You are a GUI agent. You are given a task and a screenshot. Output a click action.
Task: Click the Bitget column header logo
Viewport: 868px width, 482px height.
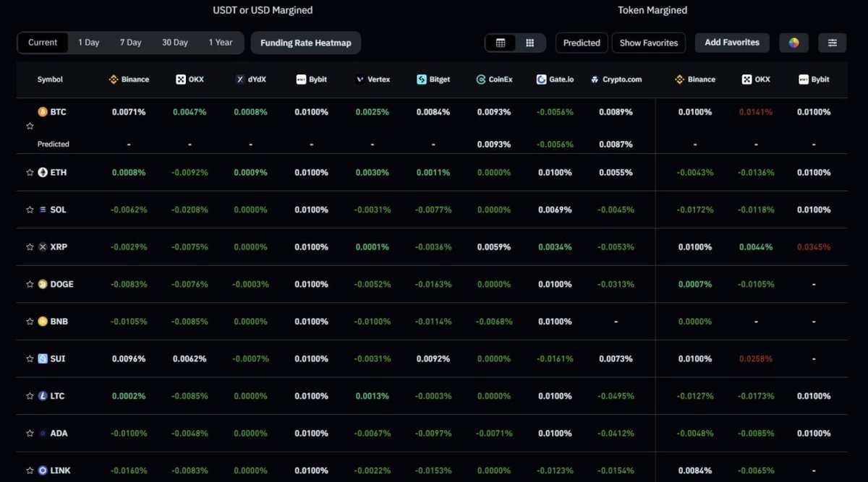coord(422,79)
